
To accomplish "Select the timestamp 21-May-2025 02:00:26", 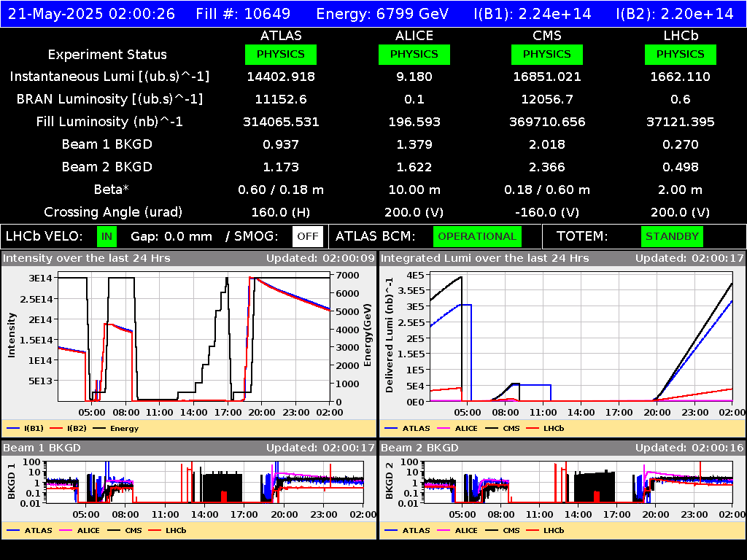I will coord(91,14).
